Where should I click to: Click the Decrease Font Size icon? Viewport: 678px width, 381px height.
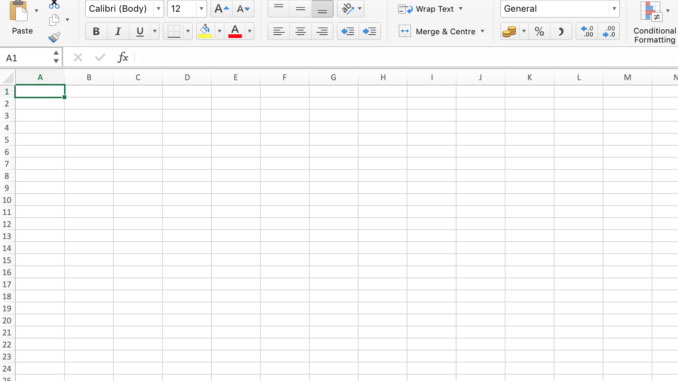tap(243, 9)
